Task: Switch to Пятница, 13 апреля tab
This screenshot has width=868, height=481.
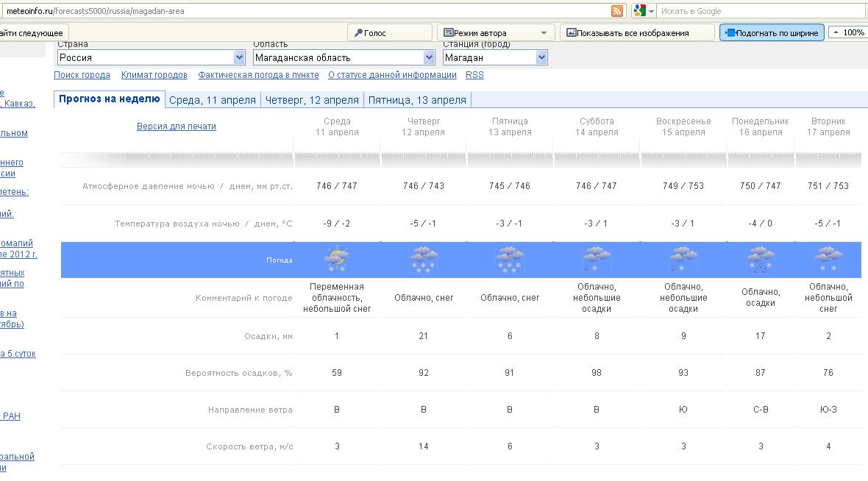Action: 417,100
